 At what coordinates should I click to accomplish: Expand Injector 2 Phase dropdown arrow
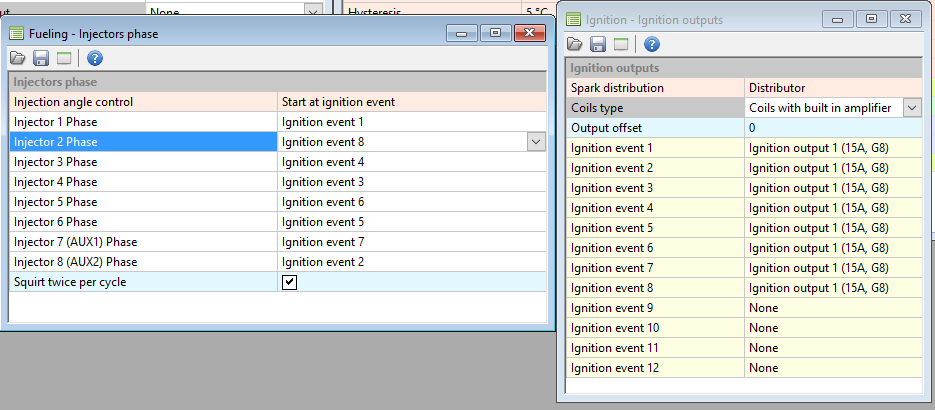click(536, 142)
